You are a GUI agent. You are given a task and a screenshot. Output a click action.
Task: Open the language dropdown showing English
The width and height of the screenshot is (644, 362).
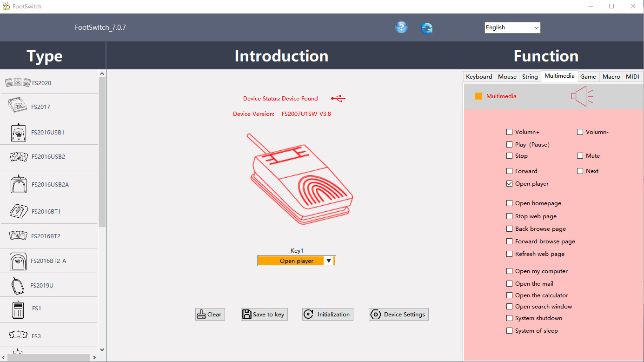(512, 27)
